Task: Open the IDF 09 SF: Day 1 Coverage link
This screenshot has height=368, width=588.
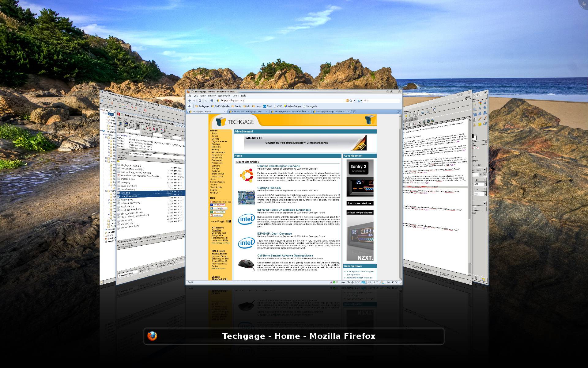Action: [274, 234]
